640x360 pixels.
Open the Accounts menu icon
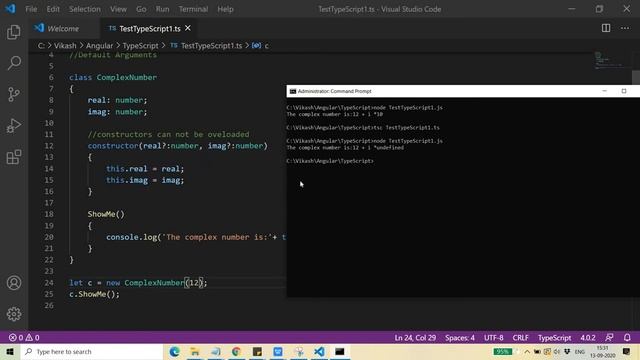pyautogui.click(x=14, y=282)
